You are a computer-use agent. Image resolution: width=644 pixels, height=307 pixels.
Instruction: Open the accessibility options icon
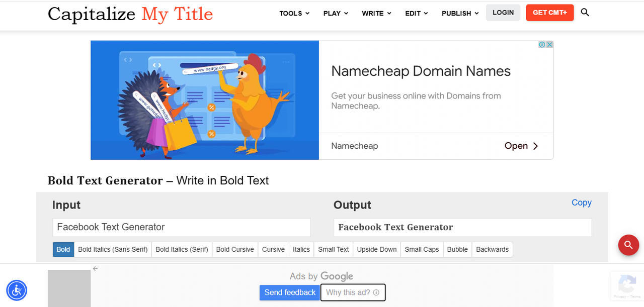(x=17, y=290)
